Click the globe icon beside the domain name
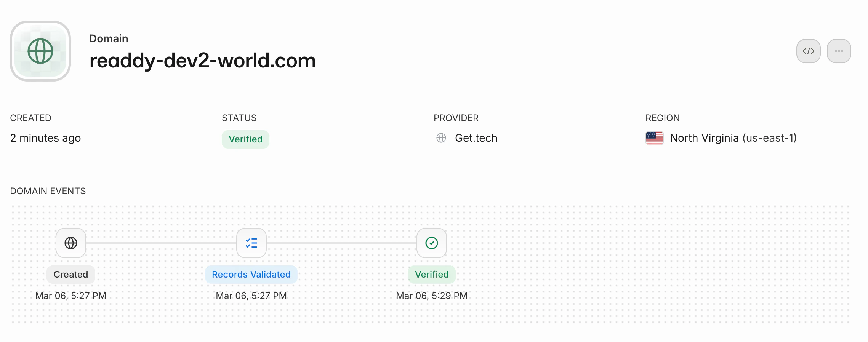868x342 pixels. (x=40, y=50)
